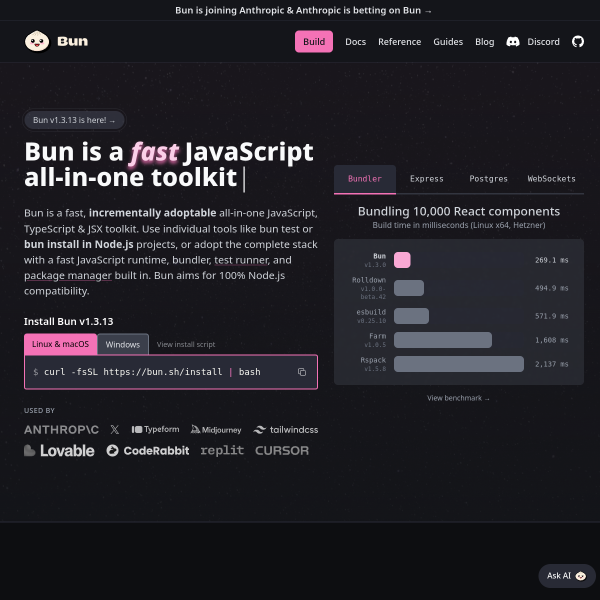This screenshot has height=600, width=600.
Task: Switch to the Express benchmark tab
Action: coord(427,179)
